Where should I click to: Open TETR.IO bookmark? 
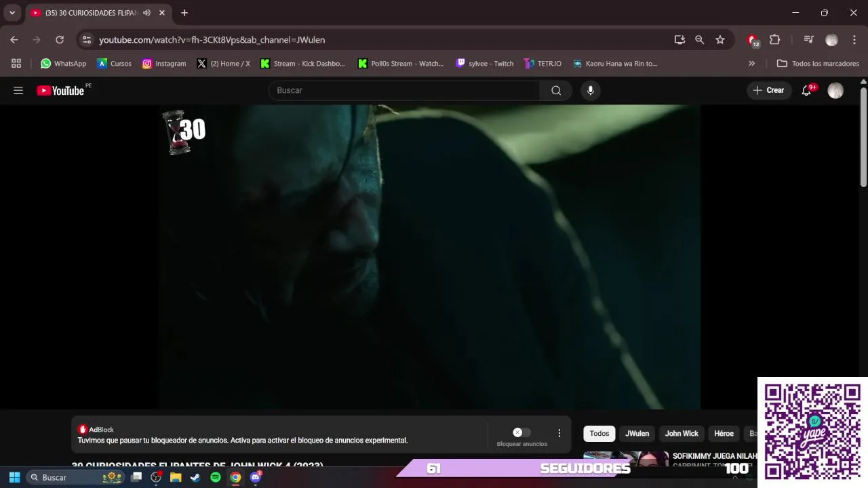point(543,64)
